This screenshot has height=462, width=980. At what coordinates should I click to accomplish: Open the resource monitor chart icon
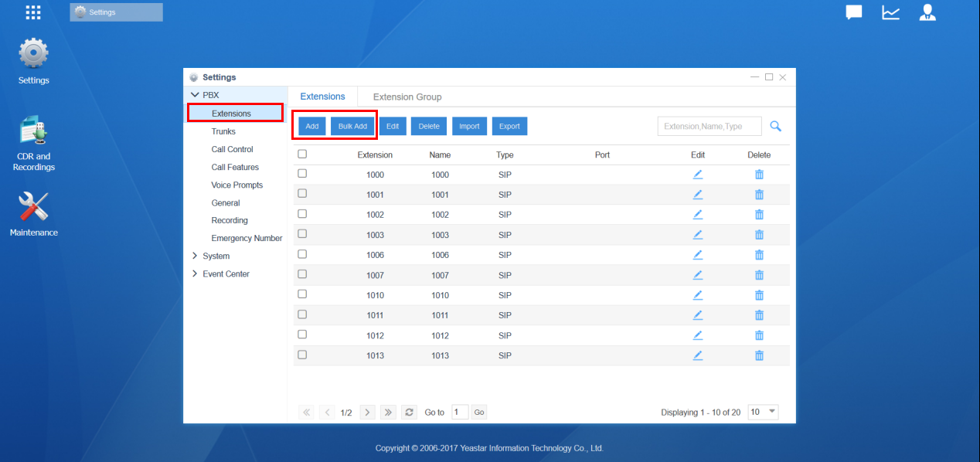pos(891,12)
